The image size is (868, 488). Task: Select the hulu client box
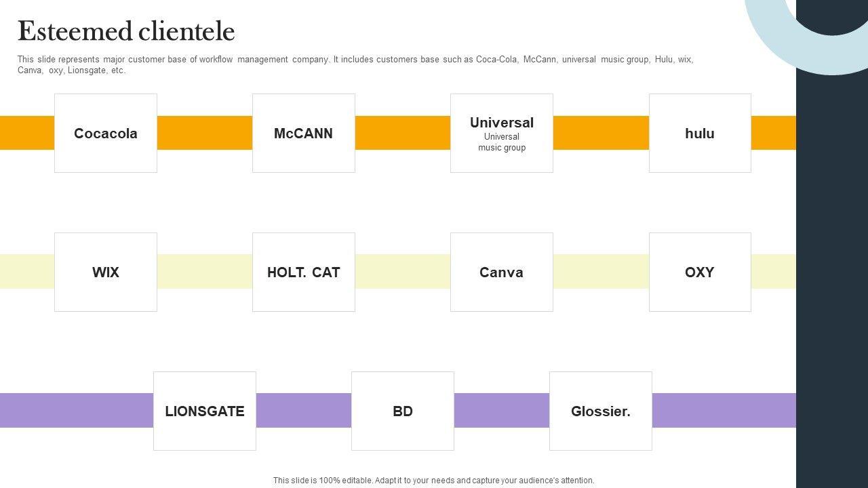pos(699,134)
